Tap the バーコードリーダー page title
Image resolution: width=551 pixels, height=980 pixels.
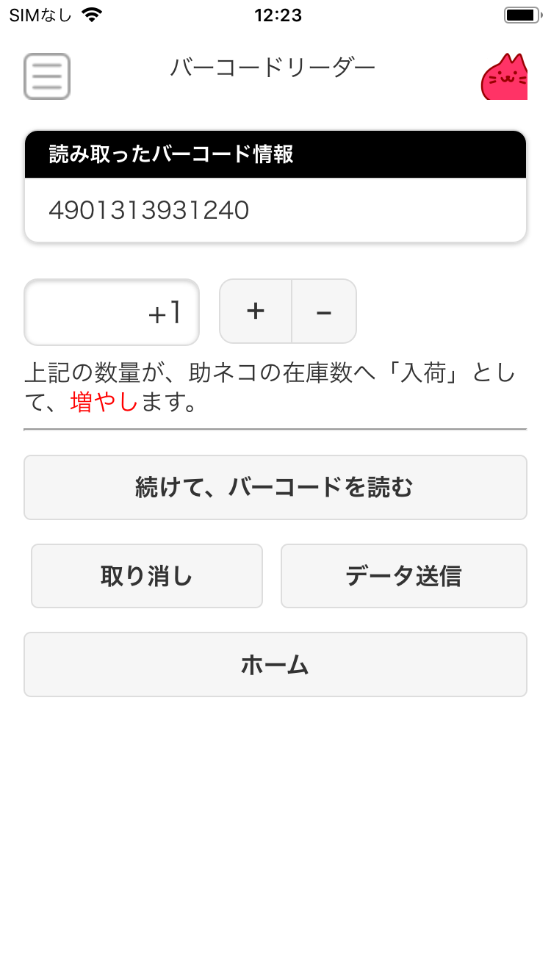point(273,68)
